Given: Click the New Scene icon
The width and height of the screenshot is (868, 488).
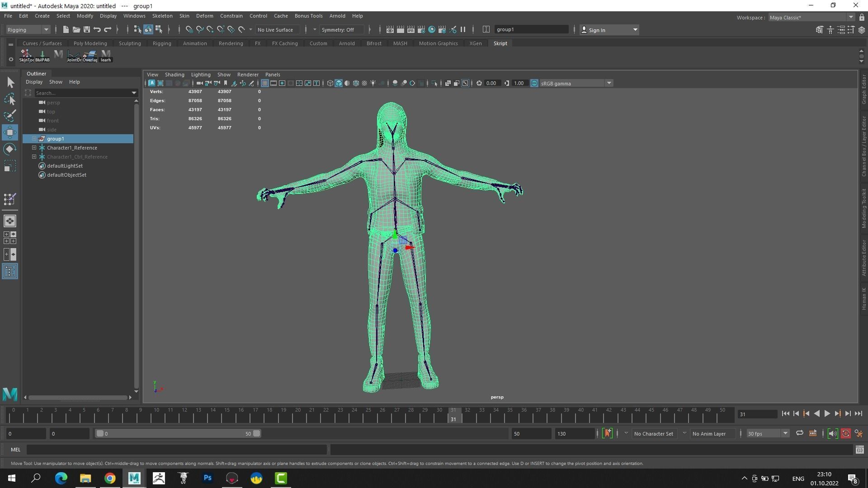Looking at the screenshot, I should coord(66,30).
